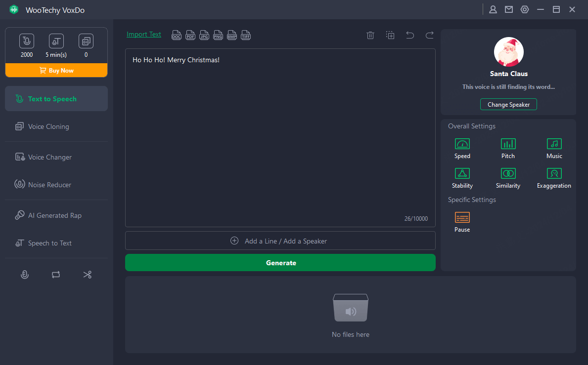Image resolution: width=588 pixels, height=365 pixels.
Task: Click inside the text input area
Action: point(280,138)
